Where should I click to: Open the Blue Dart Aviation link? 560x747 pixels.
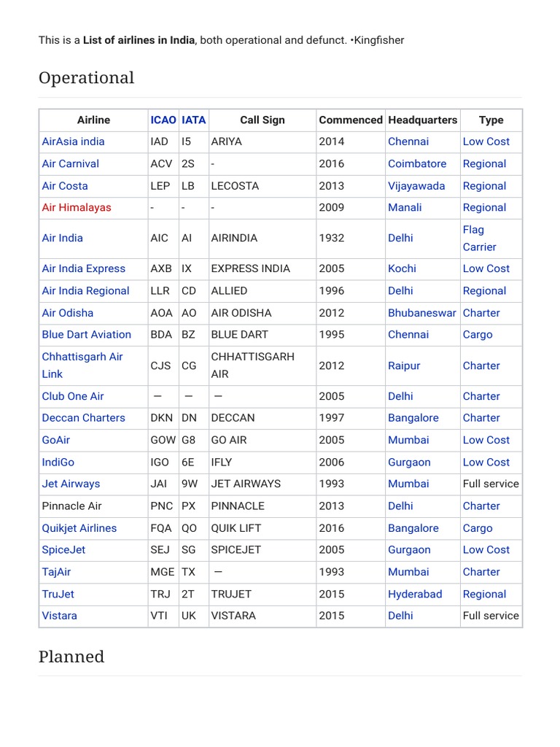pyautogui.click(x=86, y=334)
